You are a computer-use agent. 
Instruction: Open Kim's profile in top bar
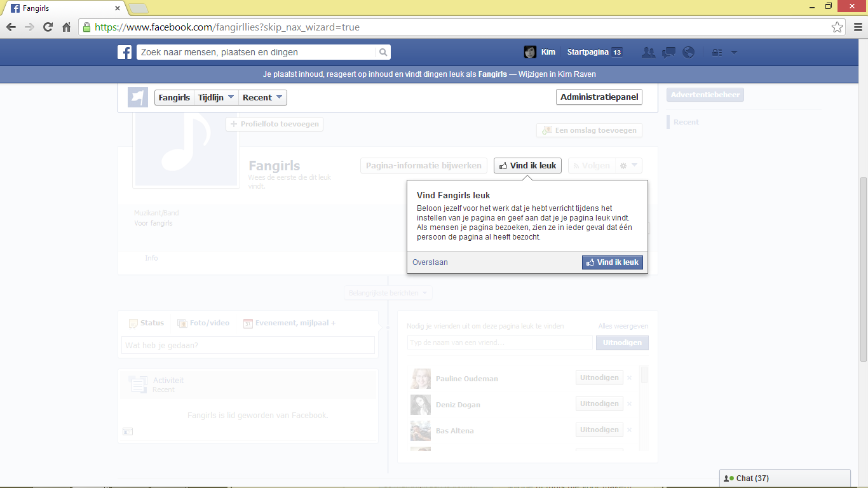pyautogui.click(x=539, y=52)
